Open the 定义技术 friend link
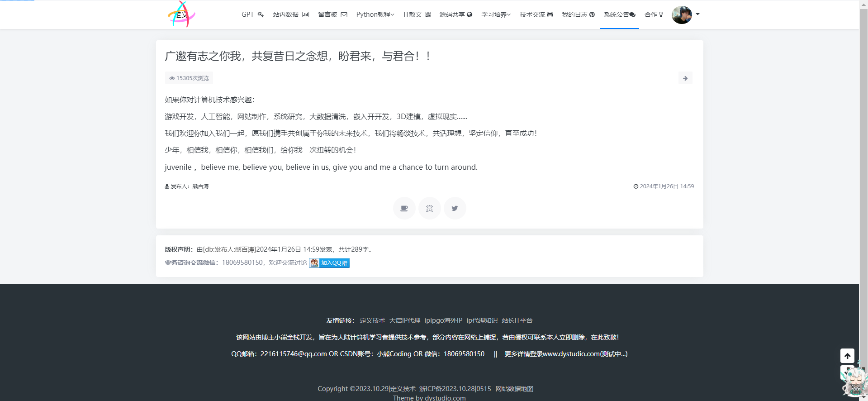 (x=372, y=320)
